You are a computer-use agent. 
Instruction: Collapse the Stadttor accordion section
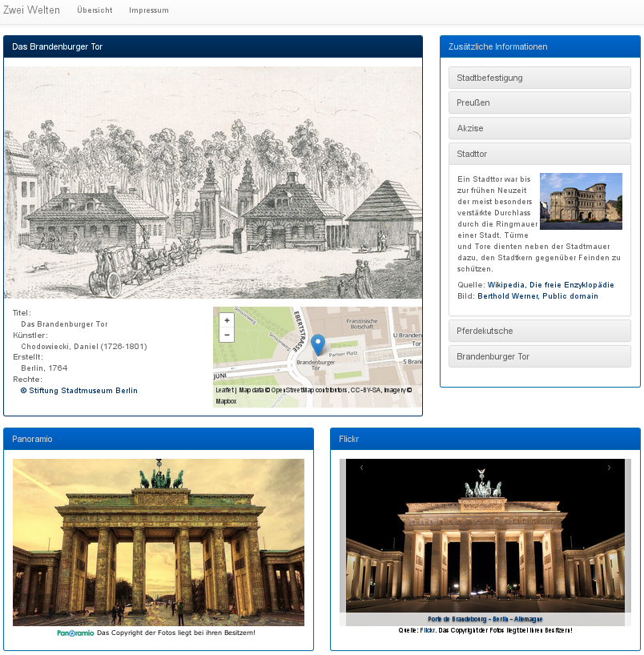pos(539,154)
